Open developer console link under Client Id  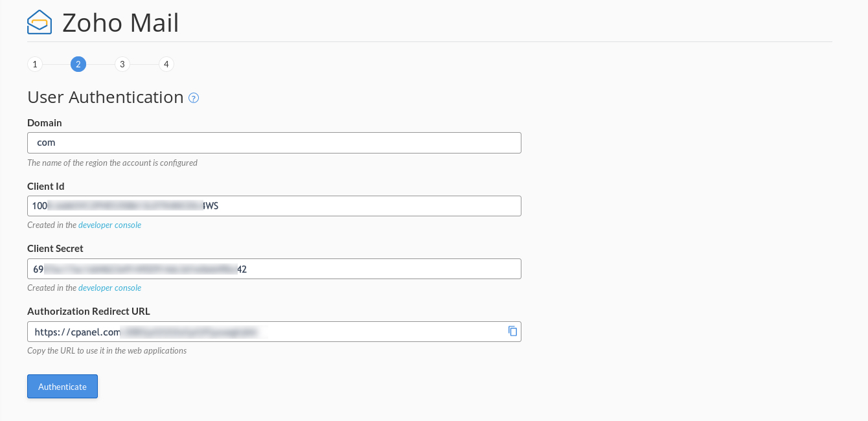pyautogui.click(x=109, y=225)
